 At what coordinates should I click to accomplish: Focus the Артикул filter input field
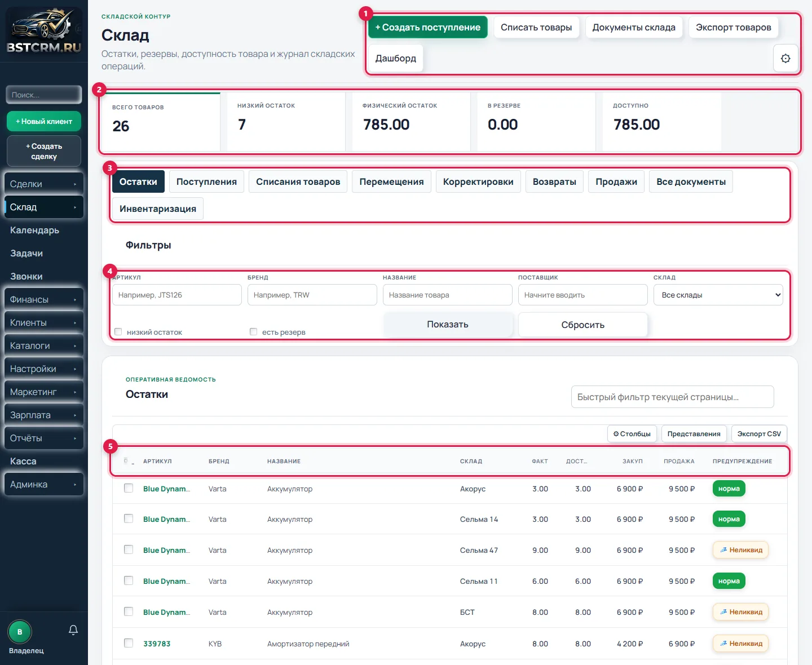pos(177,295)
